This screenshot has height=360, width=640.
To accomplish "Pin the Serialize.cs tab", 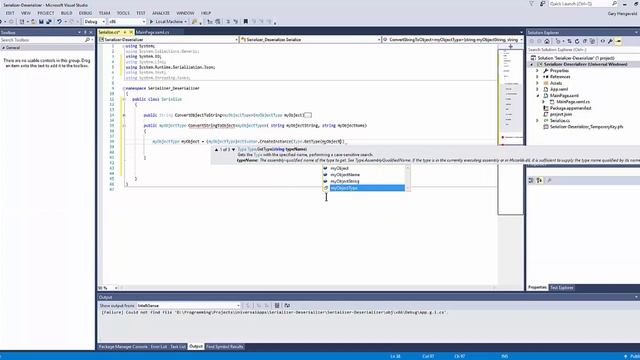I will tap(125, 32).
